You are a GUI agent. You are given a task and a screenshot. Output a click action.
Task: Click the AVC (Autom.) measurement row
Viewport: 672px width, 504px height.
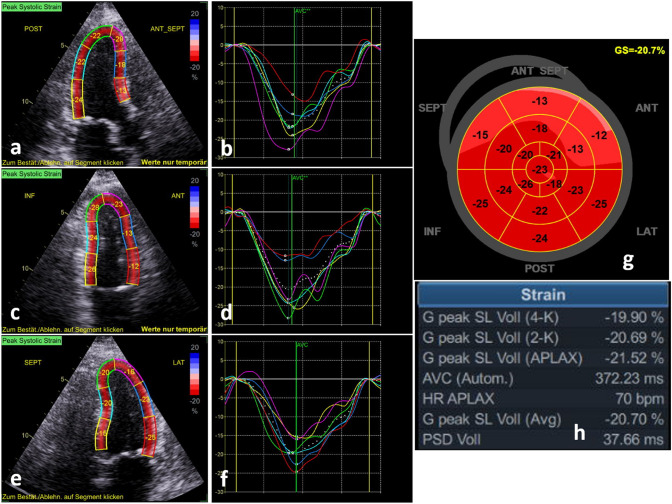point(541,381)
